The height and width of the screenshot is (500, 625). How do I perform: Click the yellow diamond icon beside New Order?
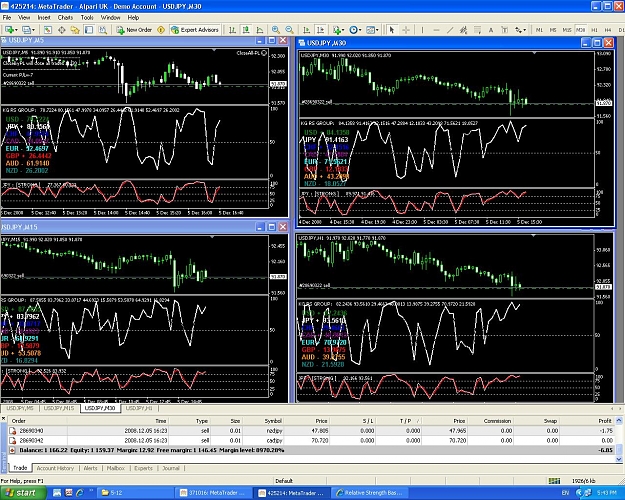[x=161, y=30]
